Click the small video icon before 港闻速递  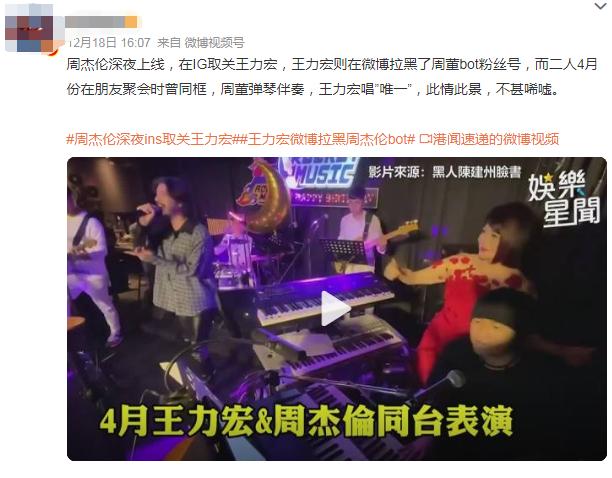(x=425, y=139)
